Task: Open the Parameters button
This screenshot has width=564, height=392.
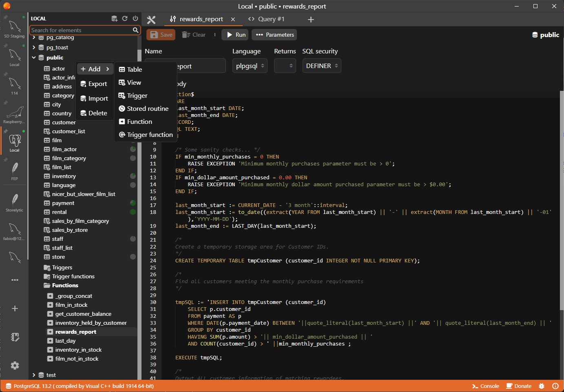Action: coord(274,35)
